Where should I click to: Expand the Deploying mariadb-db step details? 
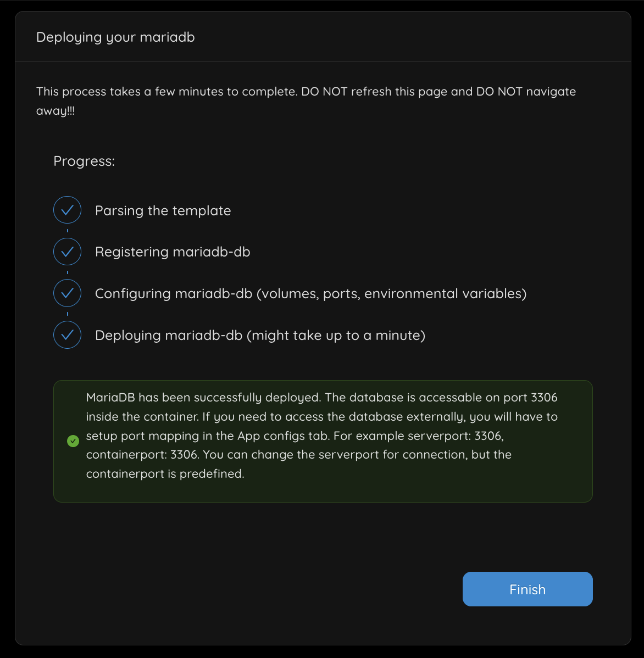260,335
